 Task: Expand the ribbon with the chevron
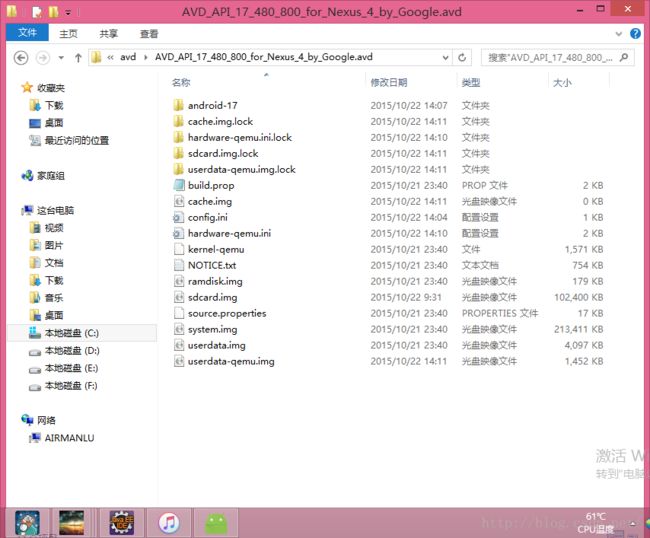(618, 34)
